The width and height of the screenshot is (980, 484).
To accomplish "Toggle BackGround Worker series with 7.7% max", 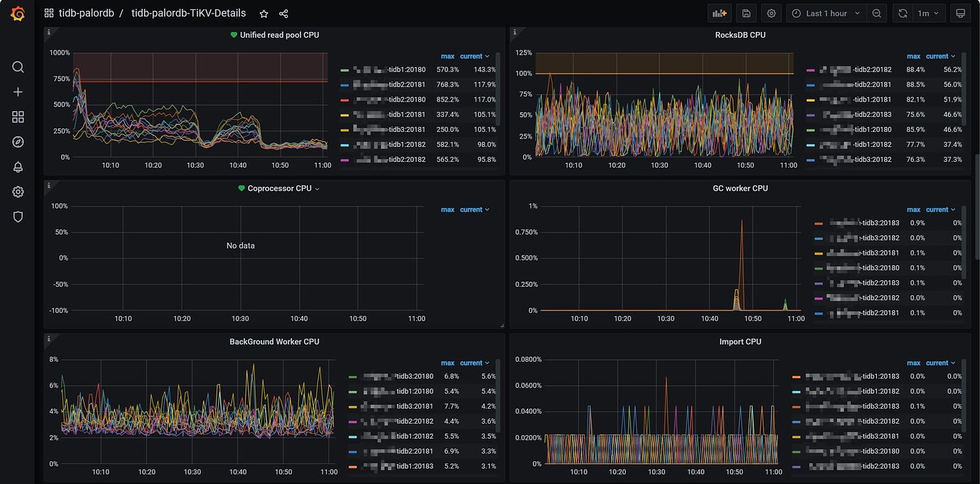I will (x=398, y=406).
